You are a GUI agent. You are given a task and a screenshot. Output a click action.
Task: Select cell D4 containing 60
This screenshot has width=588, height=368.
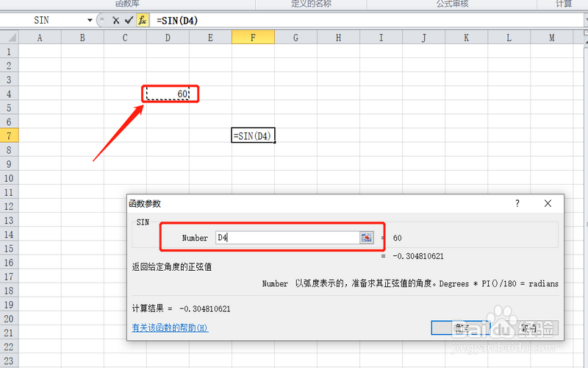click(x=168, y=93)
